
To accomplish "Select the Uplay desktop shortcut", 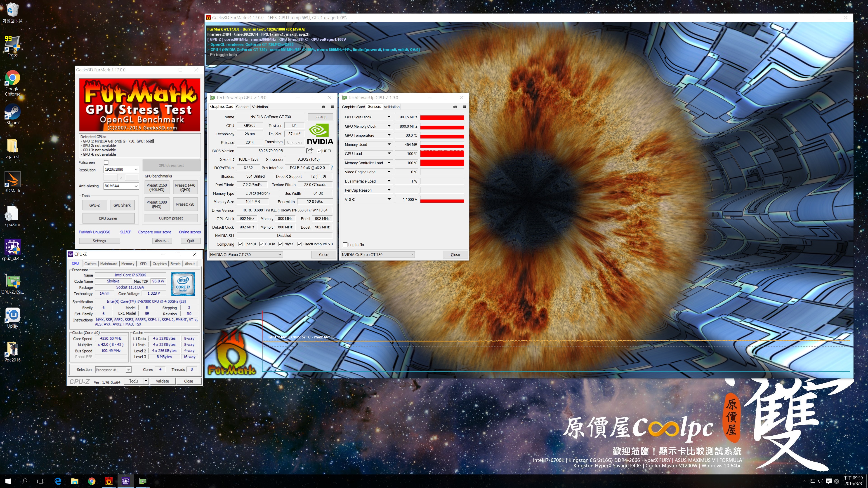I will (x=12, y=318).
